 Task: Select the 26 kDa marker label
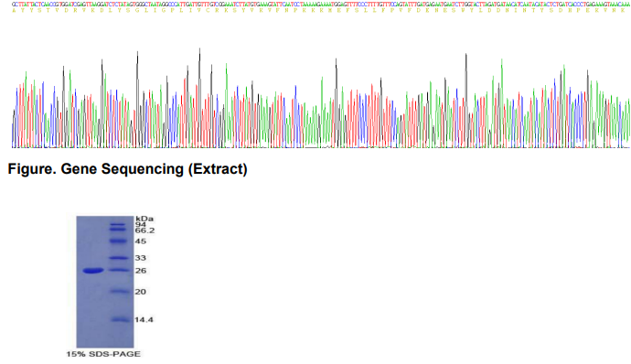click(141, 271)
